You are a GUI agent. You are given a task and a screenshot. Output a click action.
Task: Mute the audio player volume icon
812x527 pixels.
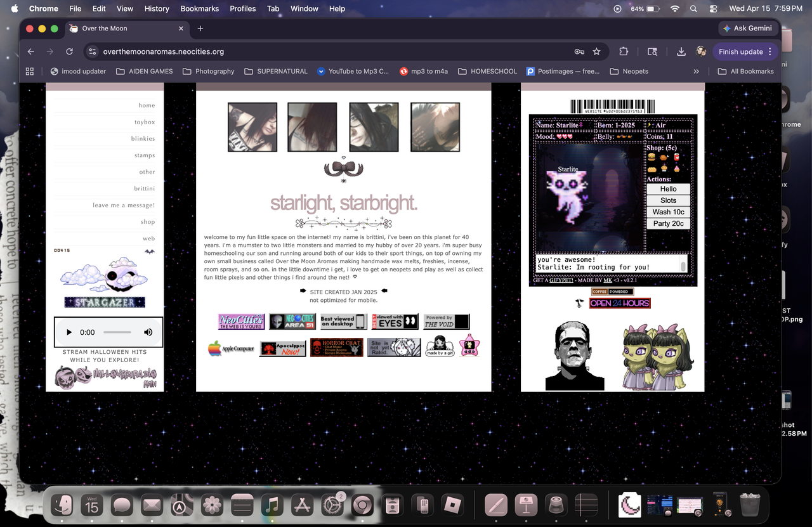(x=148, y=332)
